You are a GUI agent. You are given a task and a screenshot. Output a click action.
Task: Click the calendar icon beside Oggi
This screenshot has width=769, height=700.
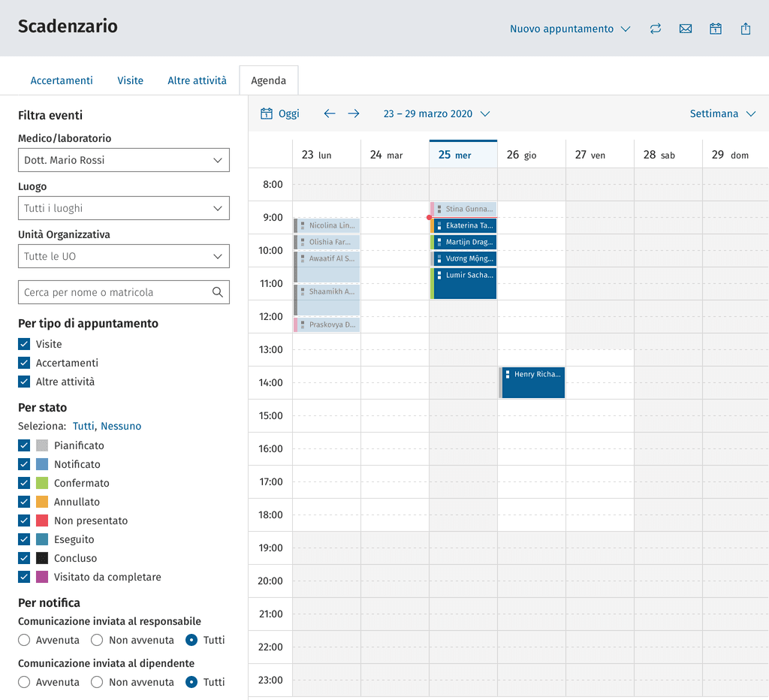(267, 114)
